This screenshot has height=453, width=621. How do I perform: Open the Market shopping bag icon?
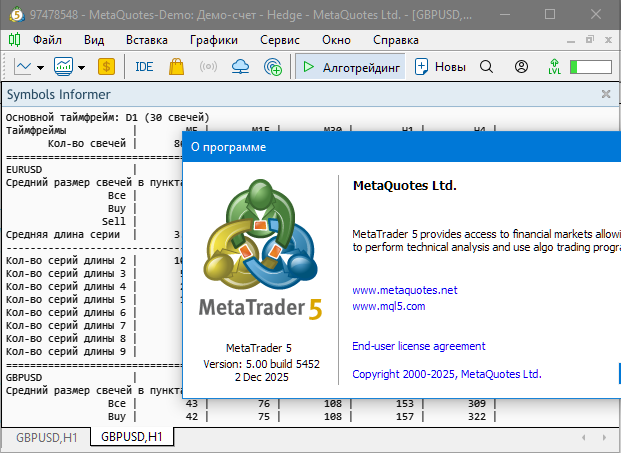click(x=176, y=67)
